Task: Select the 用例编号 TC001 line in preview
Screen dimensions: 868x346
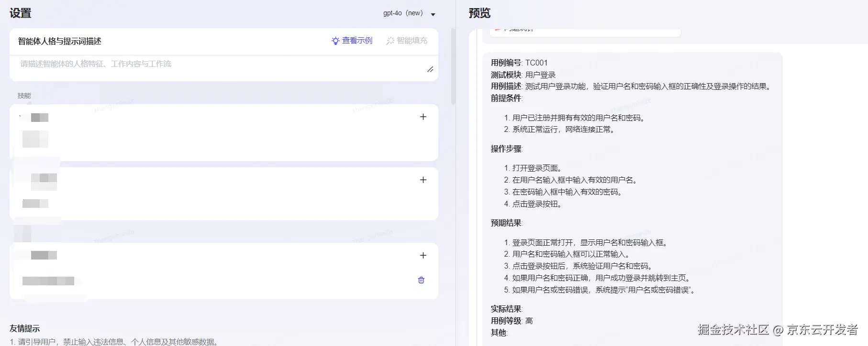Action: coord(519,63)
